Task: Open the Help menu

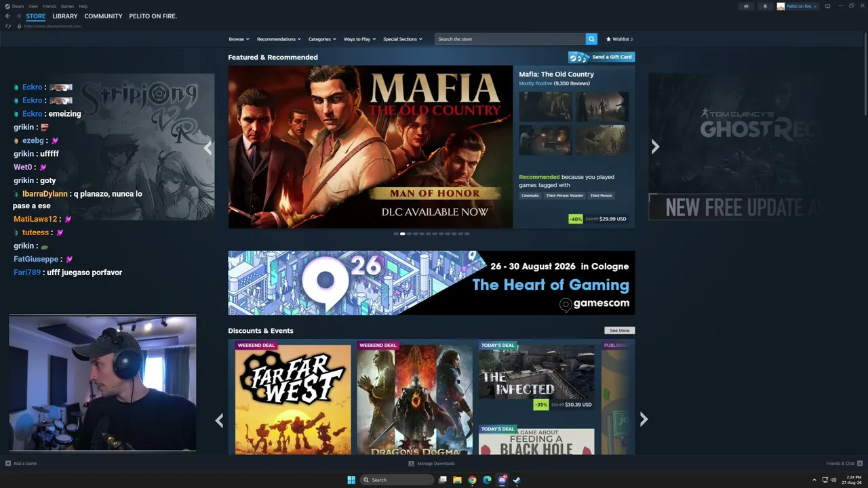Action: [83, 6]
